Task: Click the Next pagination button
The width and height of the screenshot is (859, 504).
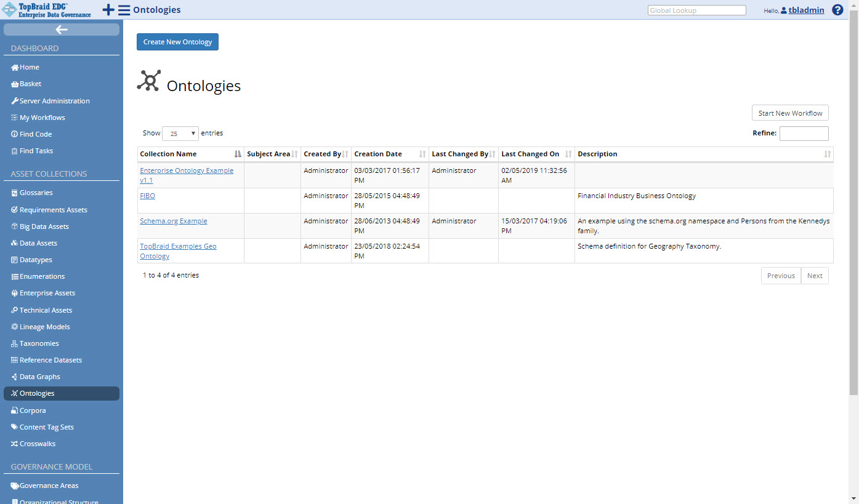Action: pos(815,276)
